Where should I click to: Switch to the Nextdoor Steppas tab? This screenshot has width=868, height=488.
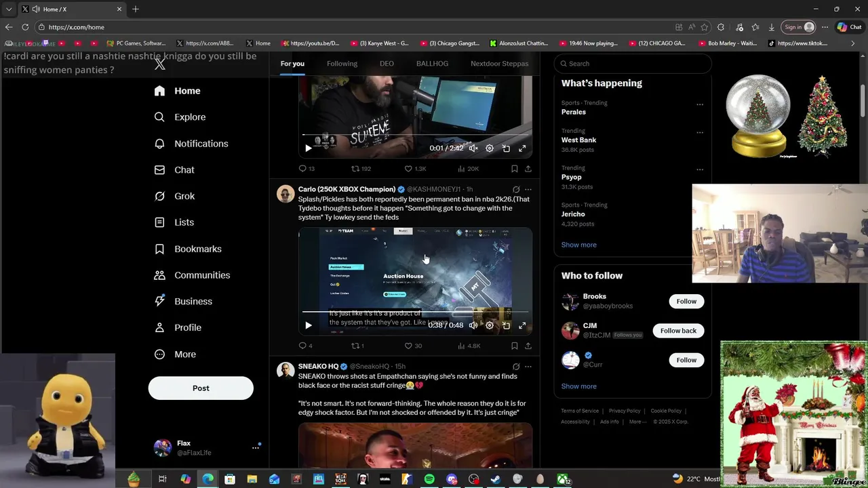pyautogui.click(x=499, y=64)
